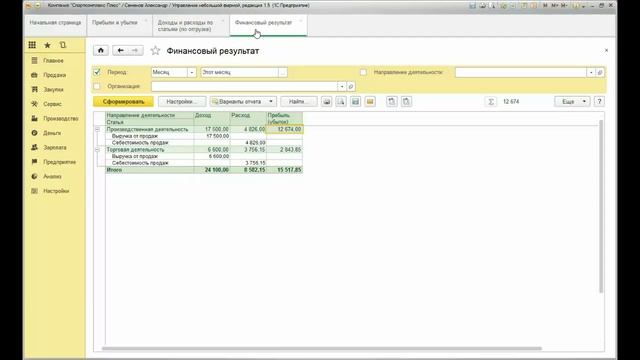Click the Сформировать button

123,102
